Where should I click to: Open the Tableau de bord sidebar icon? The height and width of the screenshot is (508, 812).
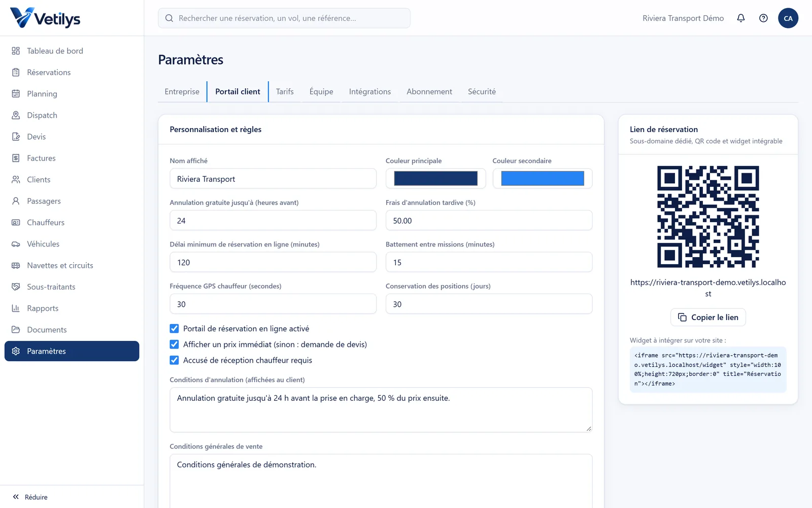point(16,51)
